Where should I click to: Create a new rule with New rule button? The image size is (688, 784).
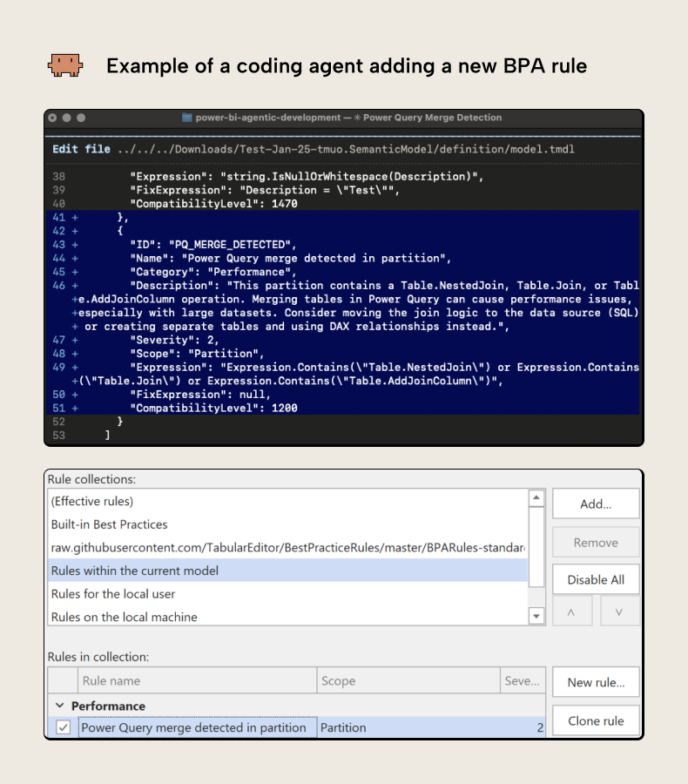(x=596, y=682)
